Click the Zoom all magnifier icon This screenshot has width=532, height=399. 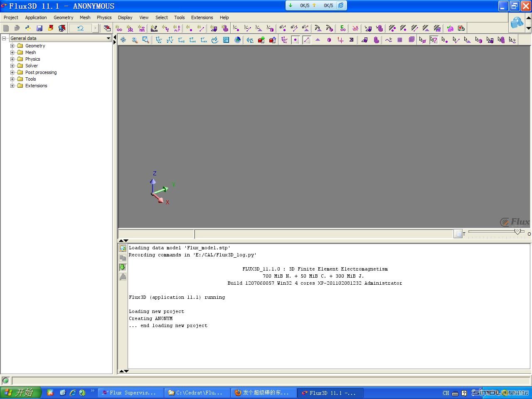click(134, 40)
